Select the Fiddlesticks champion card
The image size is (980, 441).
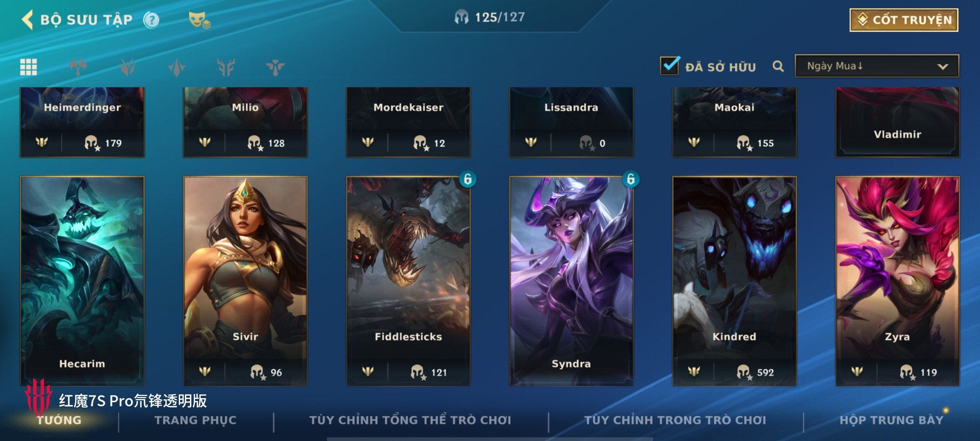tap(408, 281)
